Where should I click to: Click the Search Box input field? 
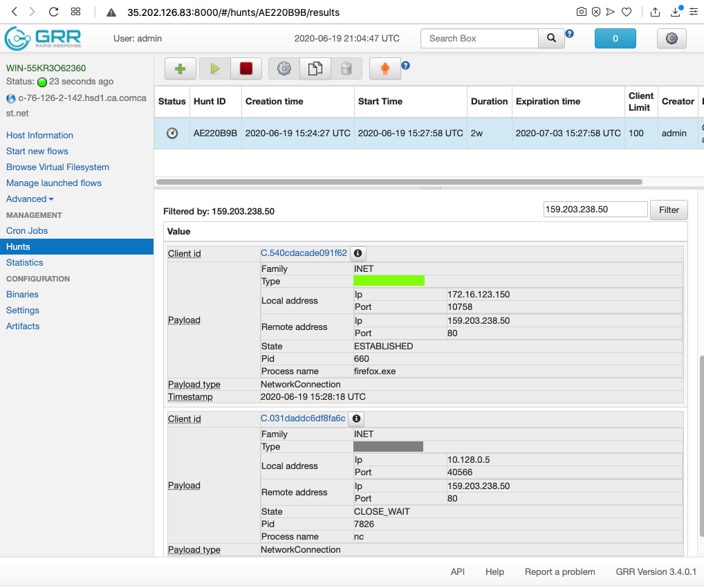tap(479, 39)
